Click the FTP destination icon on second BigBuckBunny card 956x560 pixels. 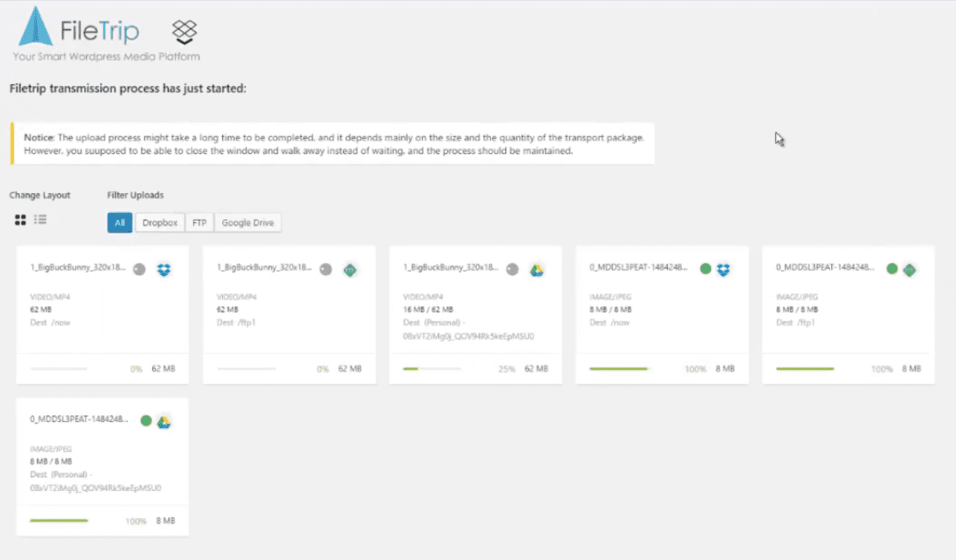coord(350,269)
